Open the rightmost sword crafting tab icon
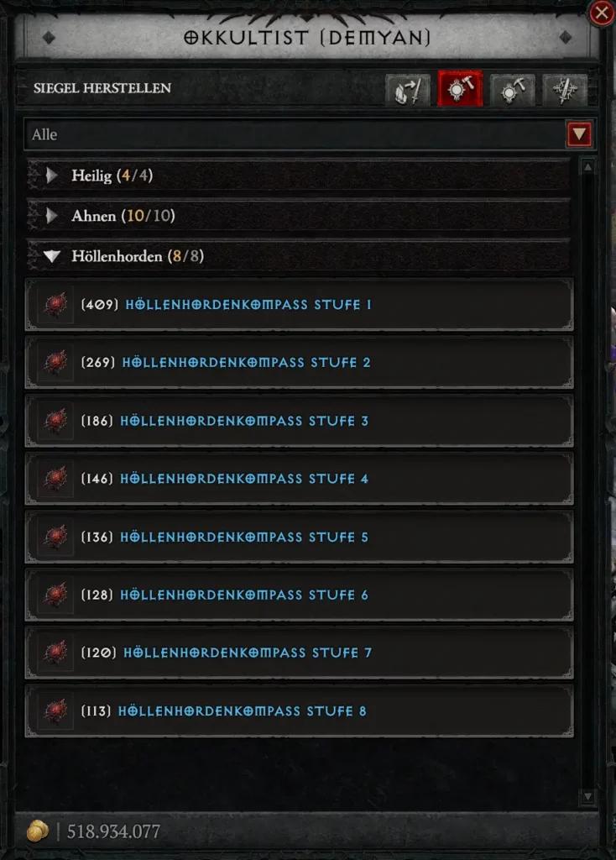This screenshot has height=860, width=616. click(x=565, y=89)
